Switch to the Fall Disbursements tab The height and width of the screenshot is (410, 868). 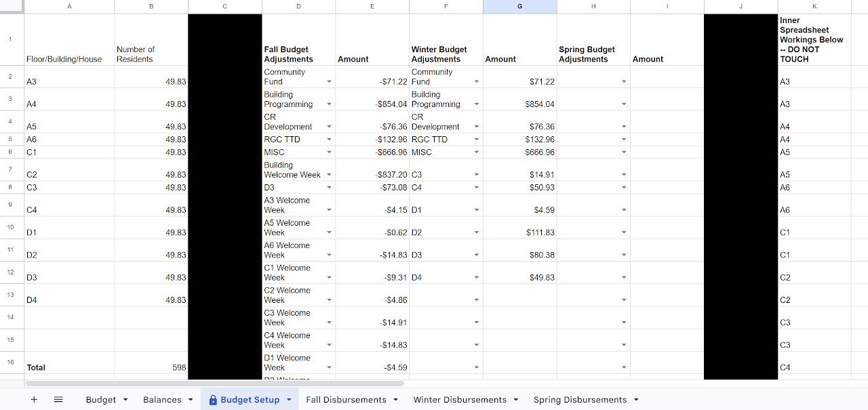click(346, 399)
